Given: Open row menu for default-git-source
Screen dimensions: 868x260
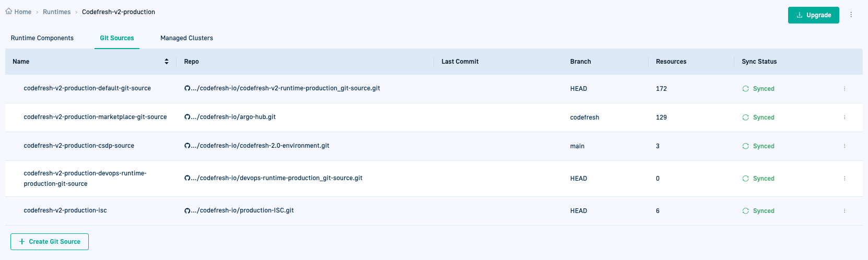Looking at the screenshot, I should 844,89.
